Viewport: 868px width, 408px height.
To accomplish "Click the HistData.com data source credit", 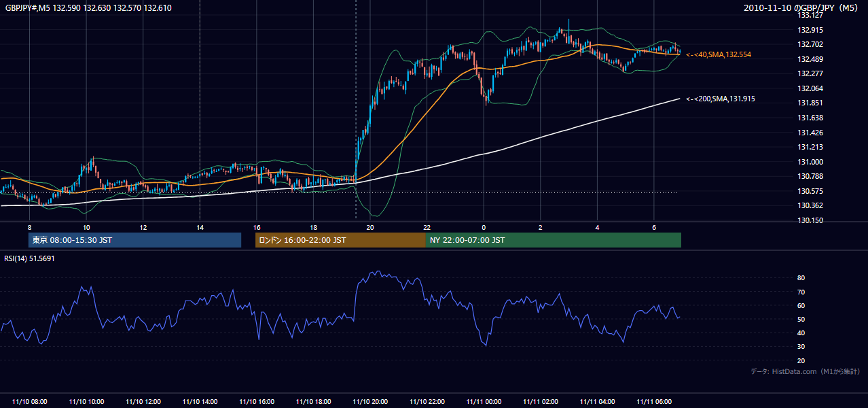I will point(806,372).
